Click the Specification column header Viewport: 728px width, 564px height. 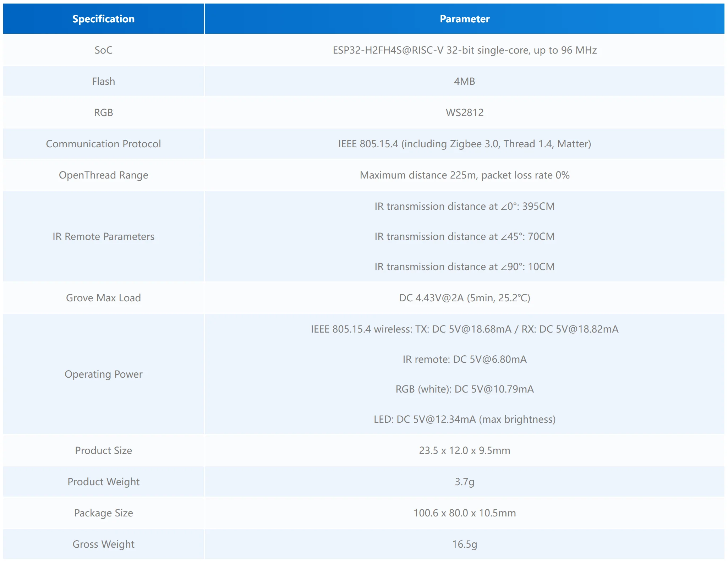(103, 19)
